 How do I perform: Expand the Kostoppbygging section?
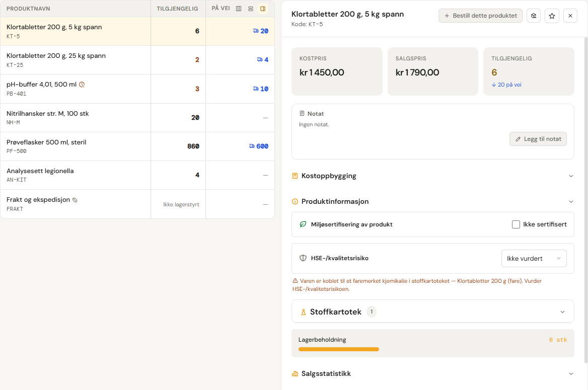(x=433, y=176)
